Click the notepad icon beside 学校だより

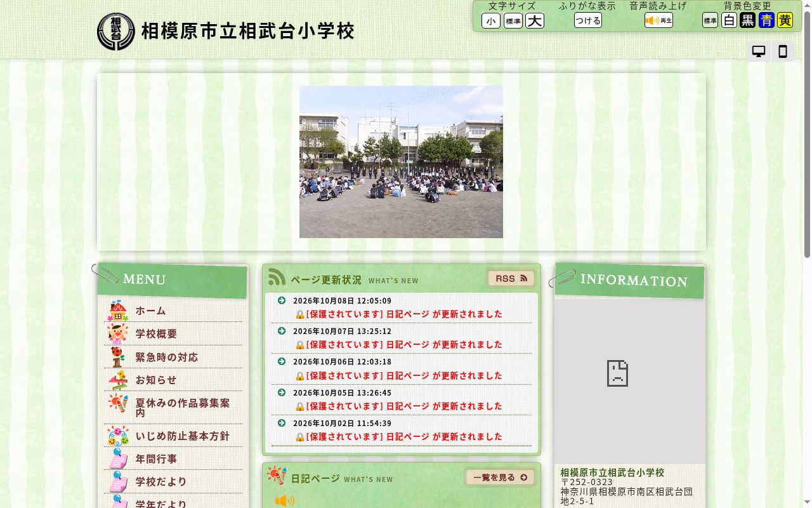tap(118, 481)
